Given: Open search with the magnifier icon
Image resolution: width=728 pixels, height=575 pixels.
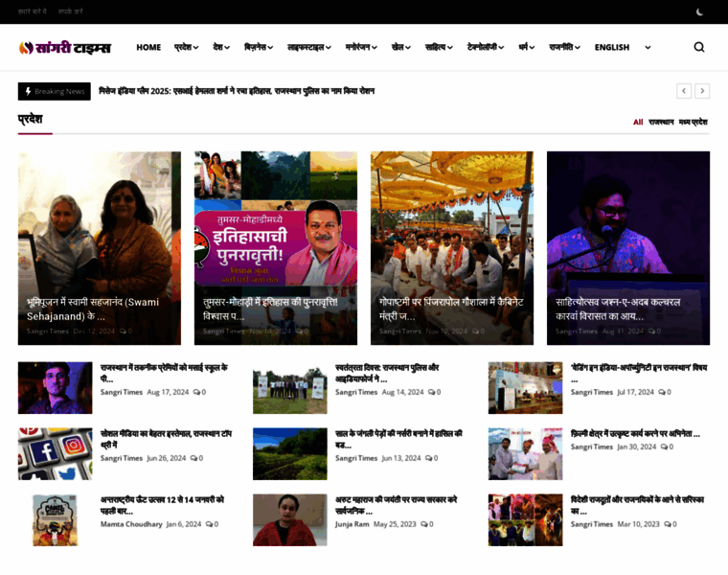Looking at the screenshot, I should [698, 47].
